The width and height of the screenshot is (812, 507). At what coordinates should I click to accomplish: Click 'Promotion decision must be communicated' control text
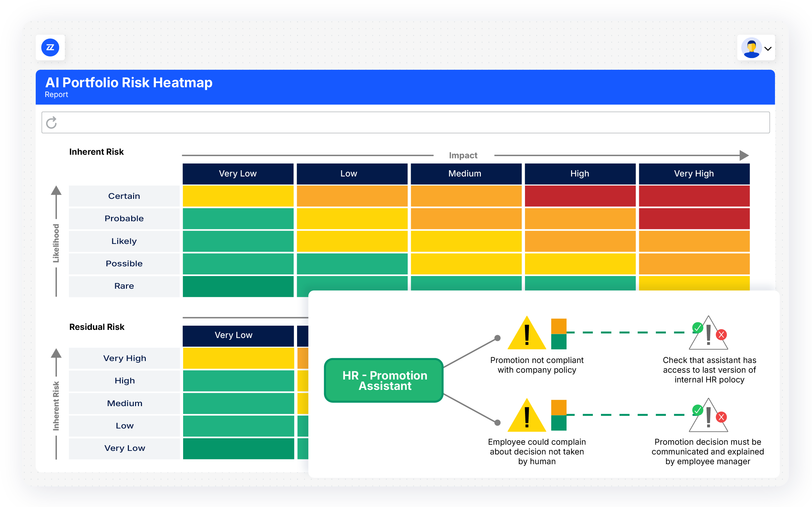pyautogui.click(x=708, y=451)
